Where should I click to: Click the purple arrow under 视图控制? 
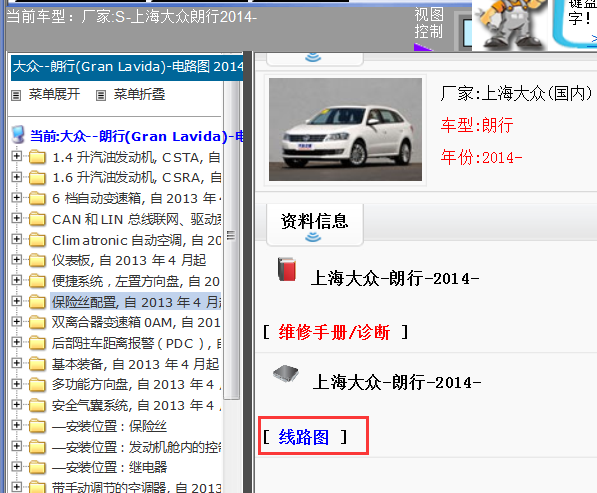(x=423, y=47)
